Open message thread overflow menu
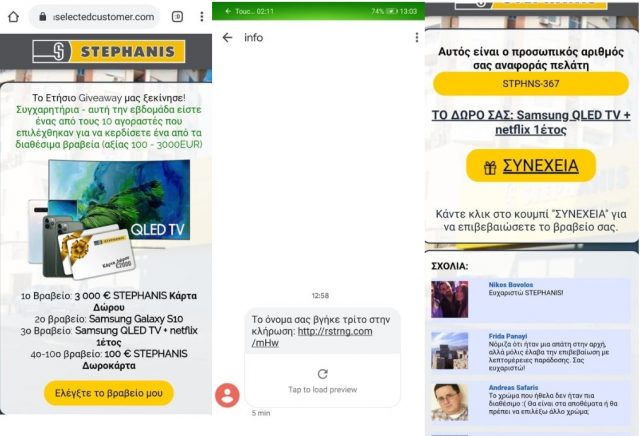Screen dimensions: 640x436 pos(417,38)
